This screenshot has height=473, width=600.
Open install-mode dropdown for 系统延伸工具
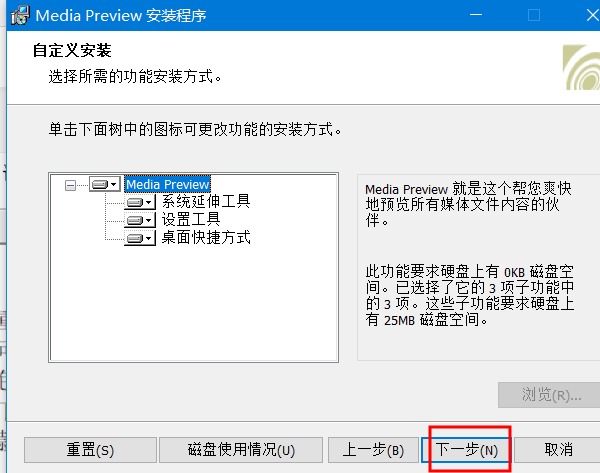tap(140, 202)
